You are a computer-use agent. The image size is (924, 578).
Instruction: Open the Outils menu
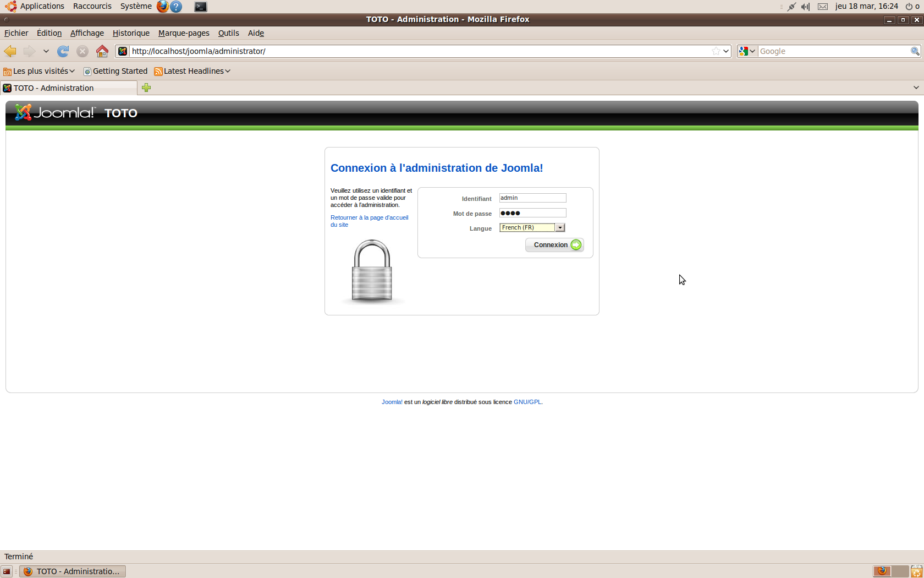[228, 33]
